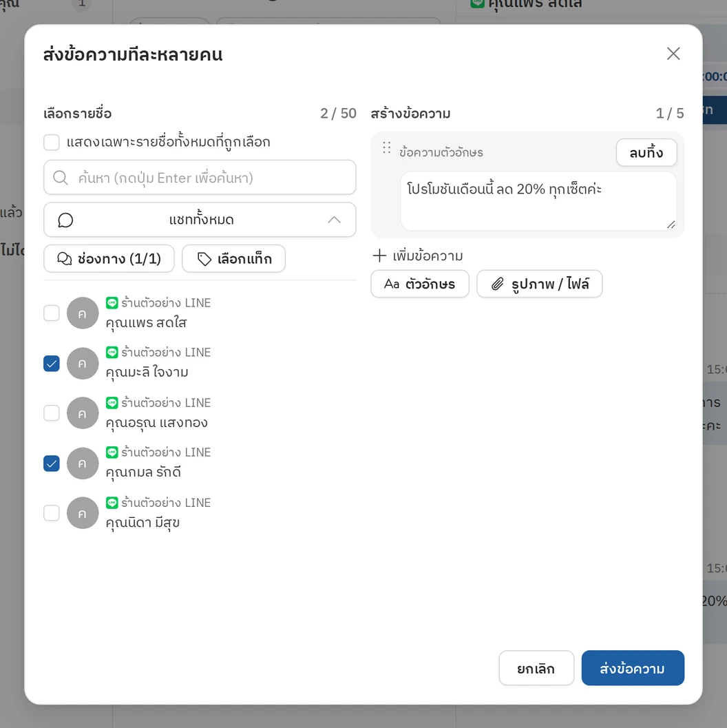Screen dimensions: 727x728
Task: Check the box for คุณแพร สดใส
Action: pyautogui.click(x=52, y=313)
